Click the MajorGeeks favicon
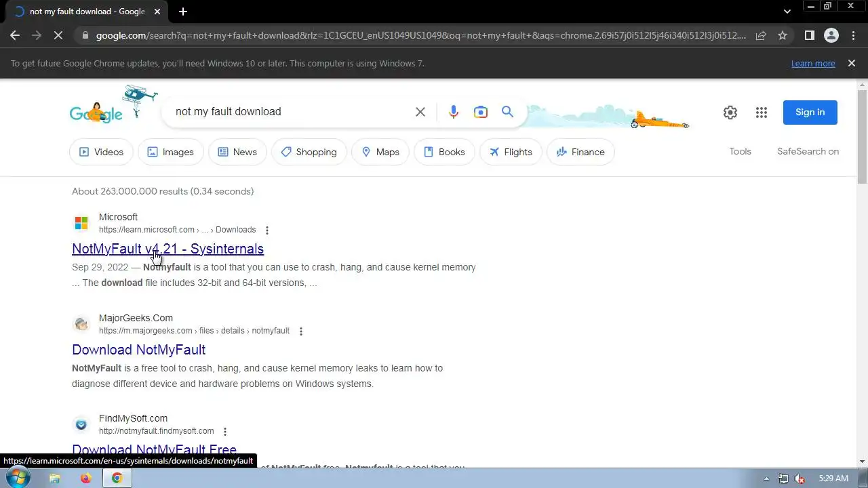868x488 pixels. click(x=81, y=324)
